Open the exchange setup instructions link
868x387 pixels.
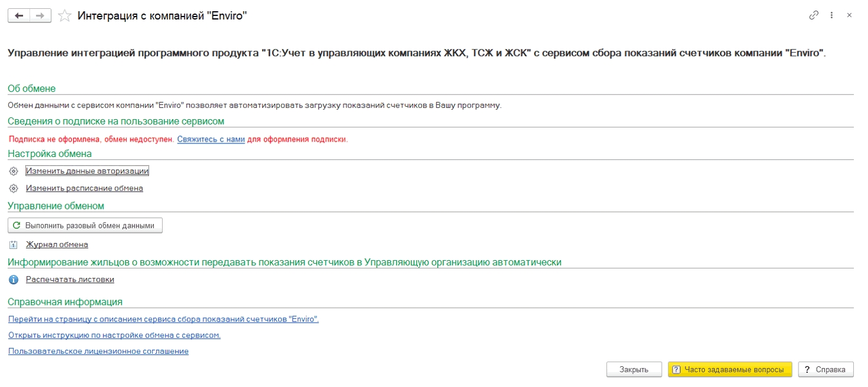tap(114, 335)
